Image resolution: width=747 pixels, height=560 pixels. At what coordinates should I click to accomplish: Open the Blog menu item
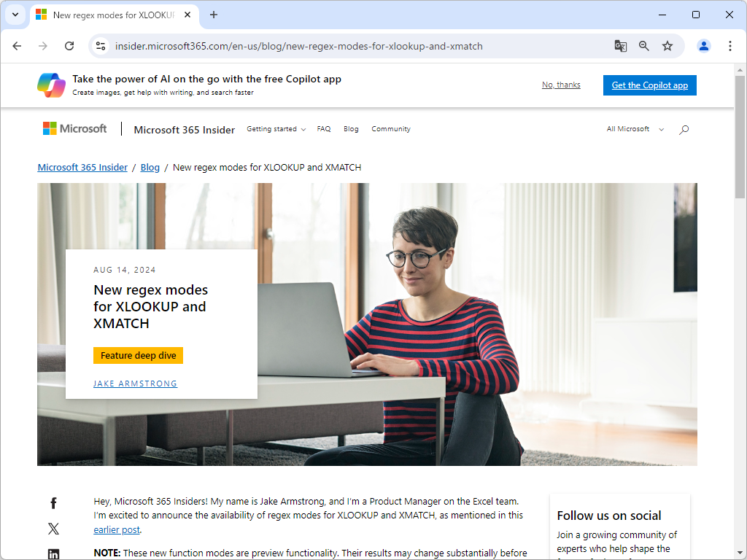pos(351,129)
